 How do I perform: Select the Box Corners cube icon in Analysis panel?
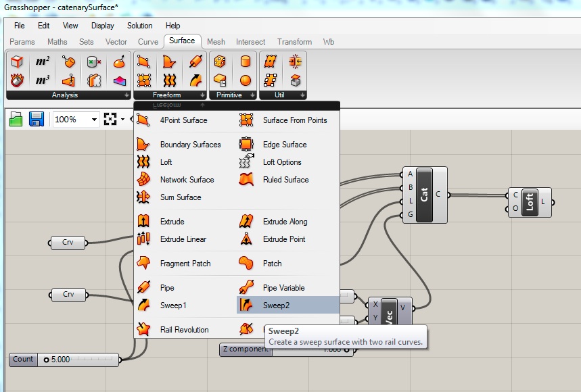(x=17, y=62)
